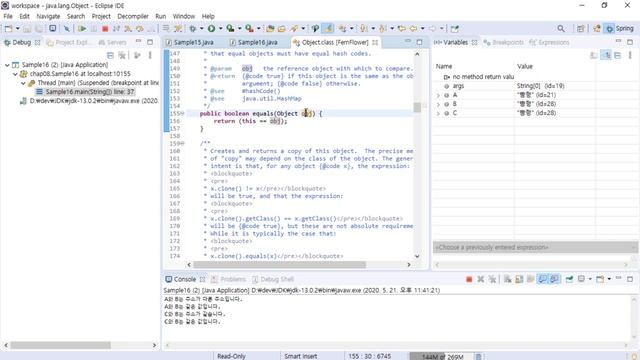This screenshot has width=640, height=360.
Task: Click the green Run launch icon
Action: point(211,29)
